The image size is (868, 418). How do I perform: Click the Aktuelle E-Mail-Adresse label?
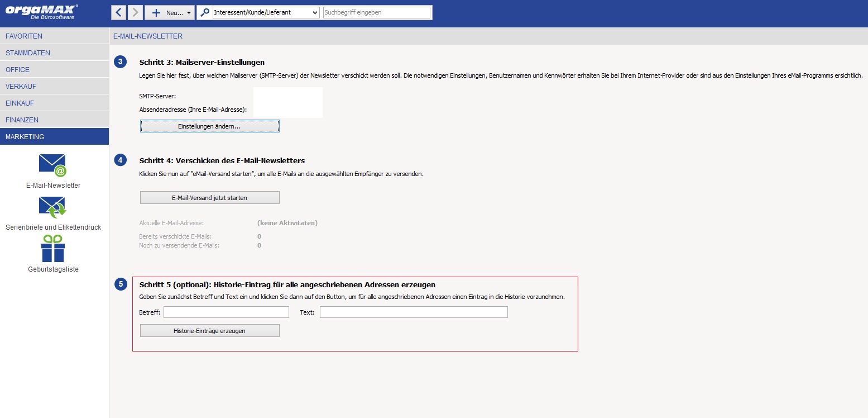pyautogui.click(x=172, y=224)
